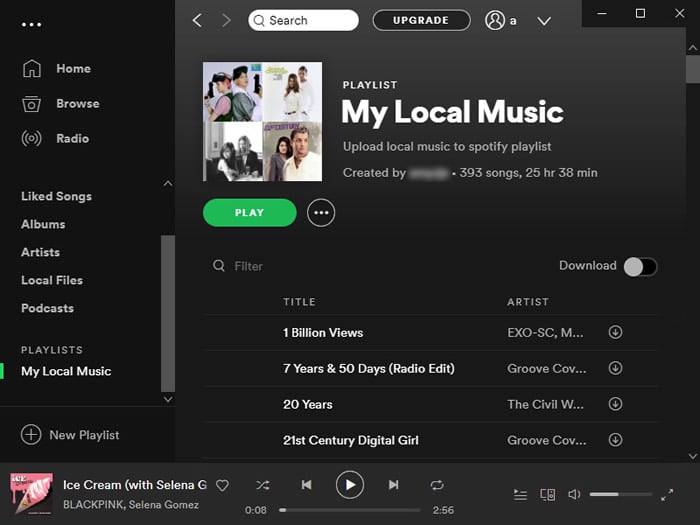
Task: Enter full screen with expand icon
Action: pos(667,495)
